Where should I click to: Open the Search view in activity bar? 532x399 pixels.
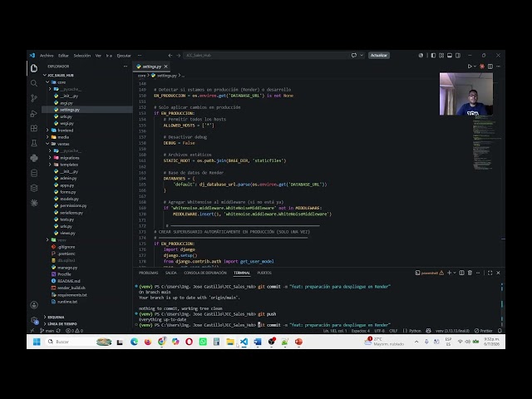34,83
